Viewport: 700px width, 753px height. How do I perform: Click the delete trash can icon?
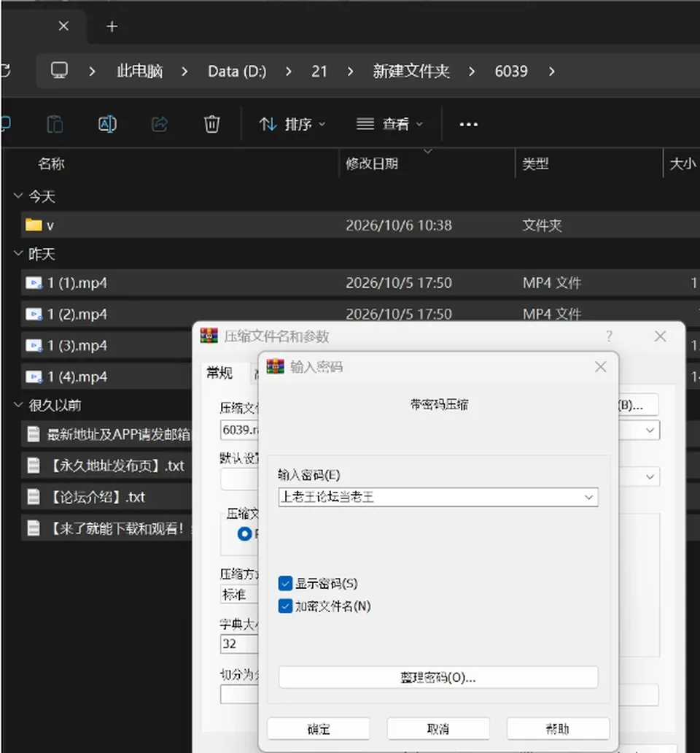(x=211, y=124)
